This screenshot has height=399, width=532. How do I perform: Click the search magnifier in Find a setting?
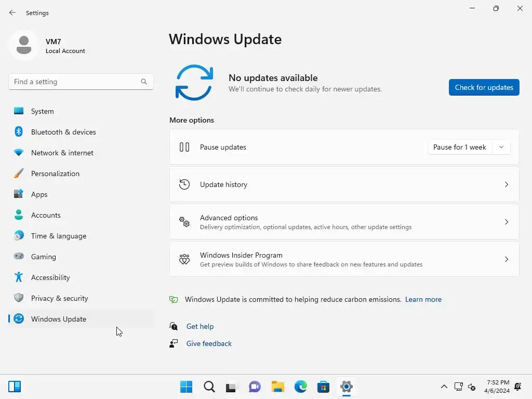coord(144,82)
